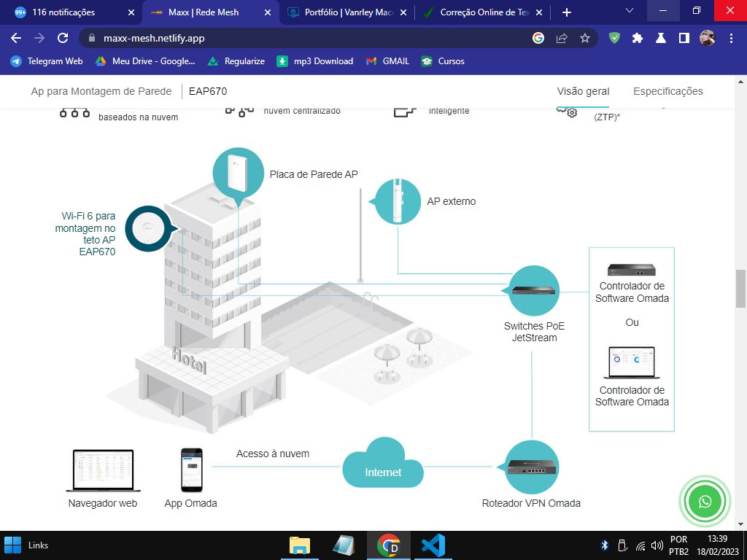Viewport: 747px width, 560px height.
Task: Click the Chrome Labs flask icon
Action: [x=661, y=38]
